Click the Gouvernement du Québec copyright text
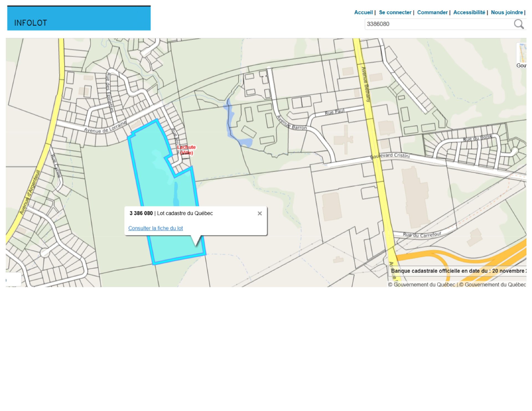The image size is (532, 411). click(421, 285)
